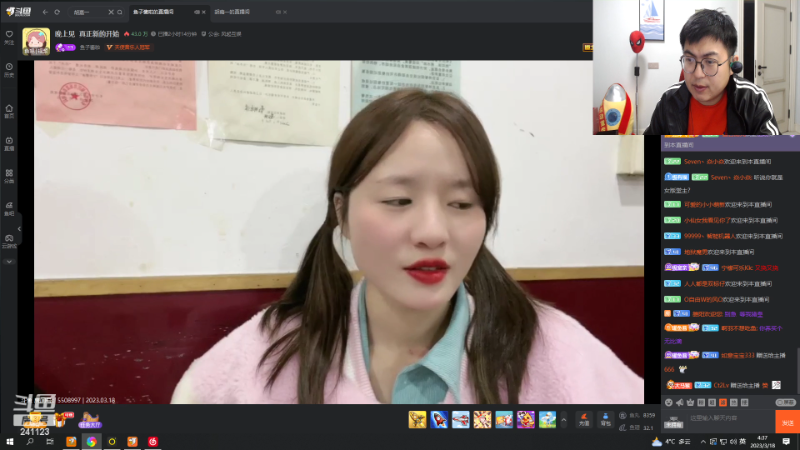Click the crown noble icon in the chat toolbar
800x450 pixels.
pos(690,403)
